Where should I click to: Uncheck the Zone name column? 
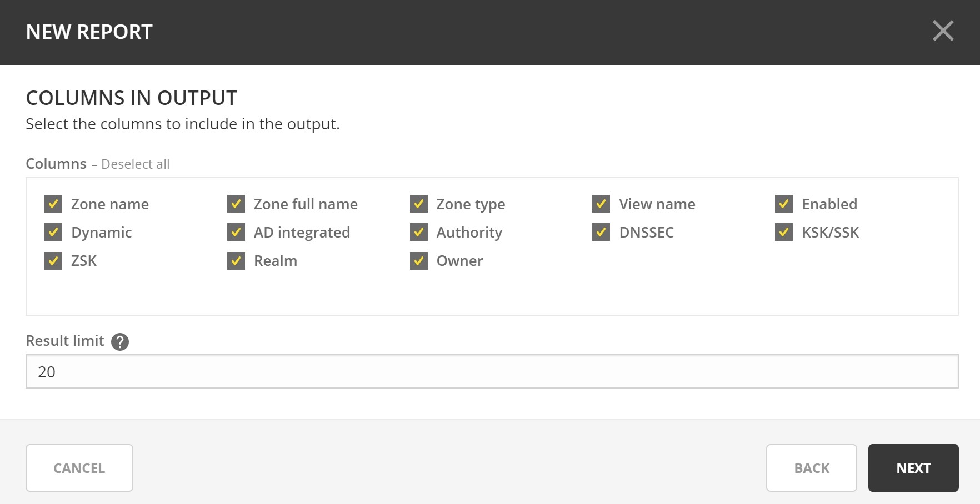[x=53, y=204]
